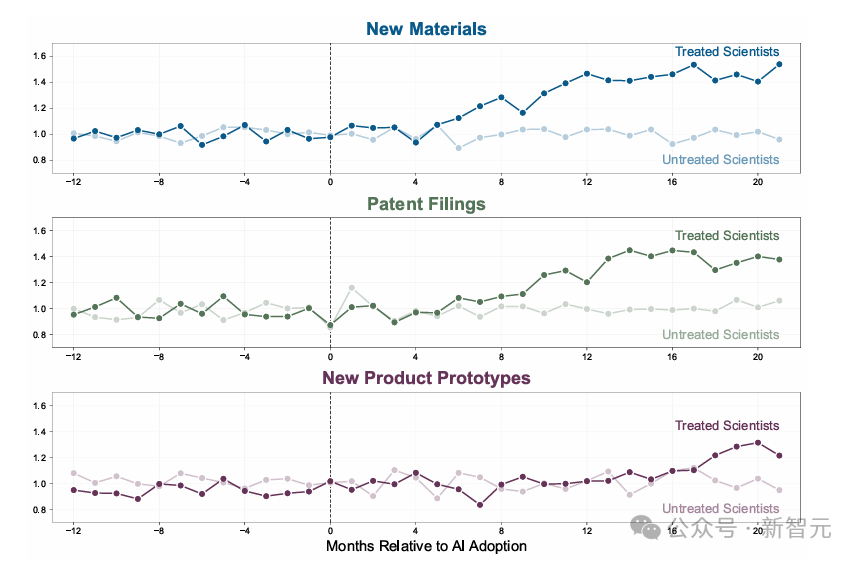The width and height of the screenshot is (859, 562).
Task: Click the 1.6 y-axis tick in Patent Filings
Action: point(39,231)
